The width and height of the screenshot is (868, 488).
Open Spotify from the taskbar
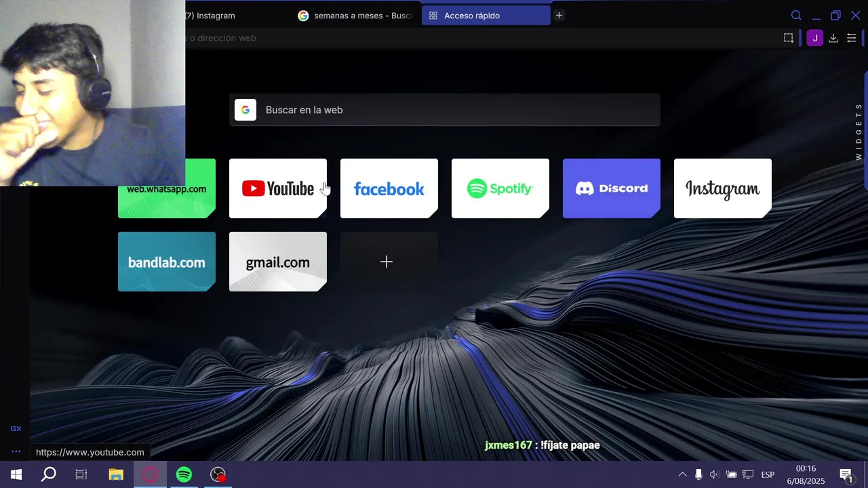click(x=184, y=474)
